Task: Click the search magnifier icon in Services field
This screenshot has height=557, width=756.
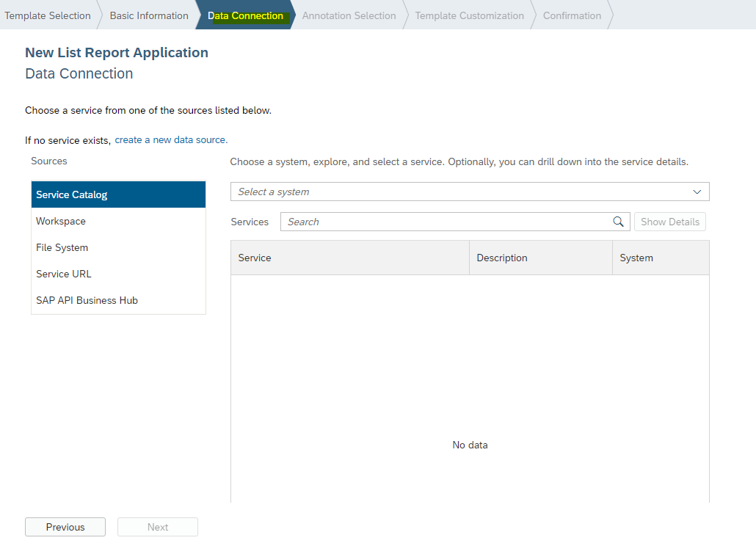Action: pos(618,222)
